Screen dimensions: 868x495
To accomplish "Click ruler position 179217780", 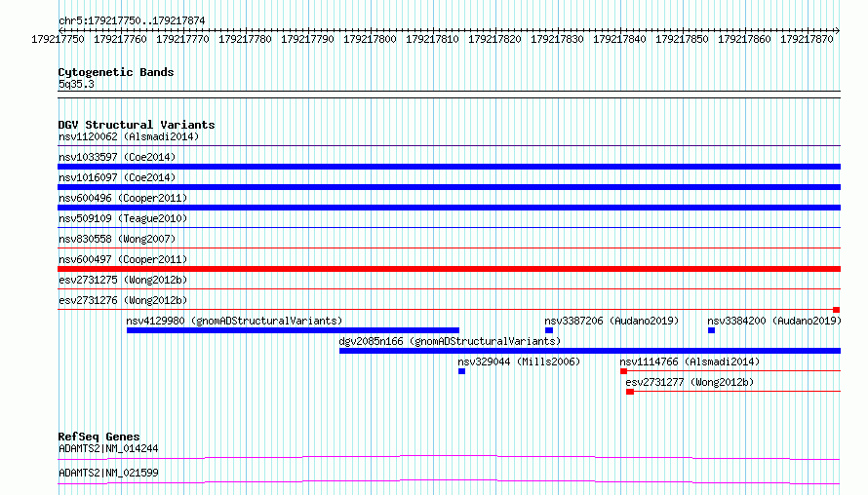I will tap(245, 39).
